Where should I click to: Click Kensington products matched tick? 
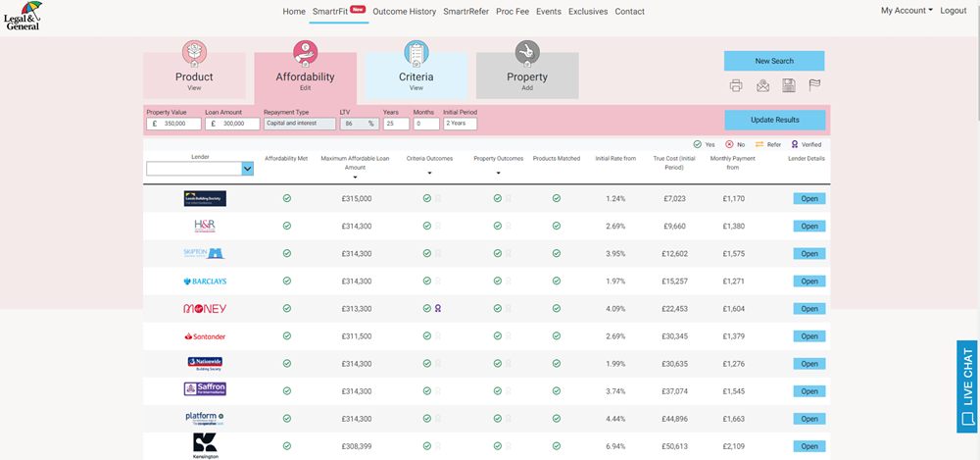557,446
